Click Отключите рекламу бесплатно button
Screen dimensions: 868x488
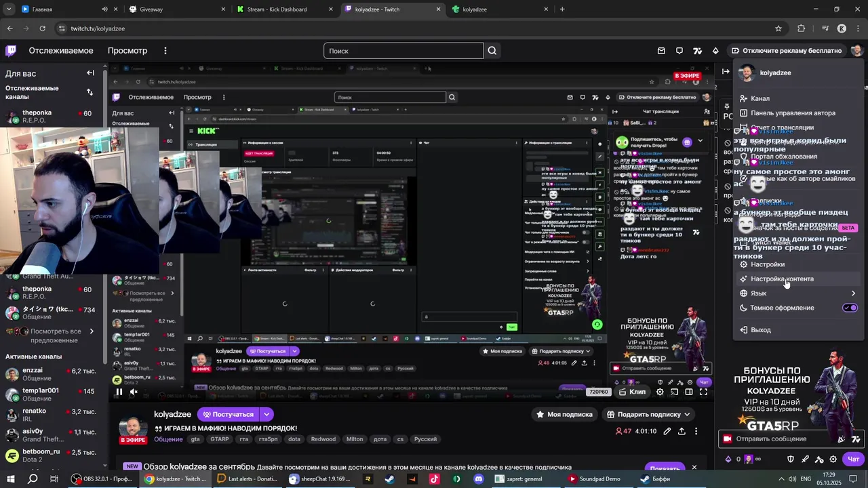click(786, 51)
